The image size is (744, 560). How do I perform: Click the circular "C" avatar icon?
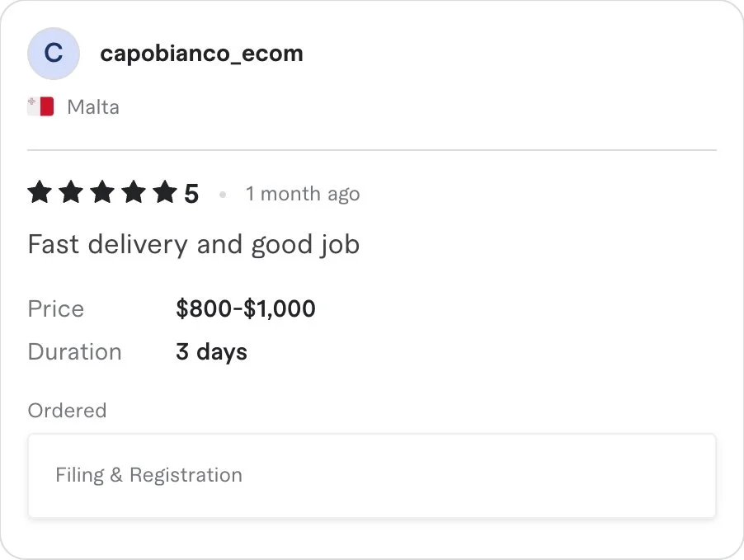pyautogui.click(x=54, y=54)
